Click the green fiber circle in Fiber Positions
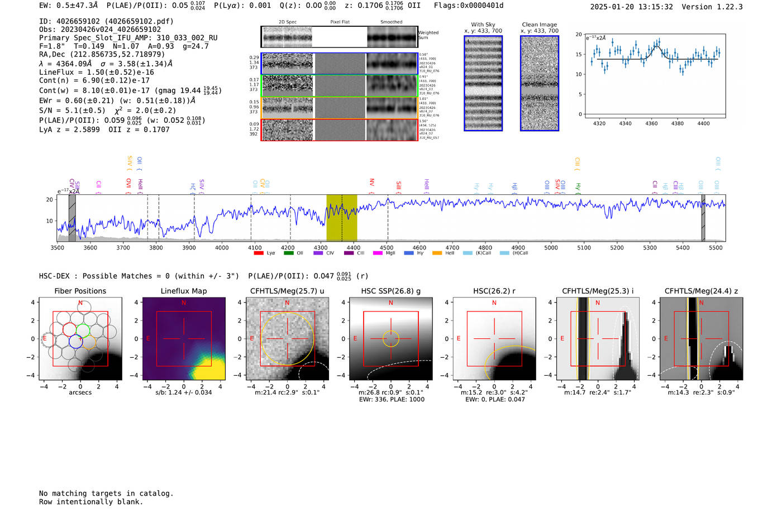Viewport: 782px width, 532px height. (83, 330)
